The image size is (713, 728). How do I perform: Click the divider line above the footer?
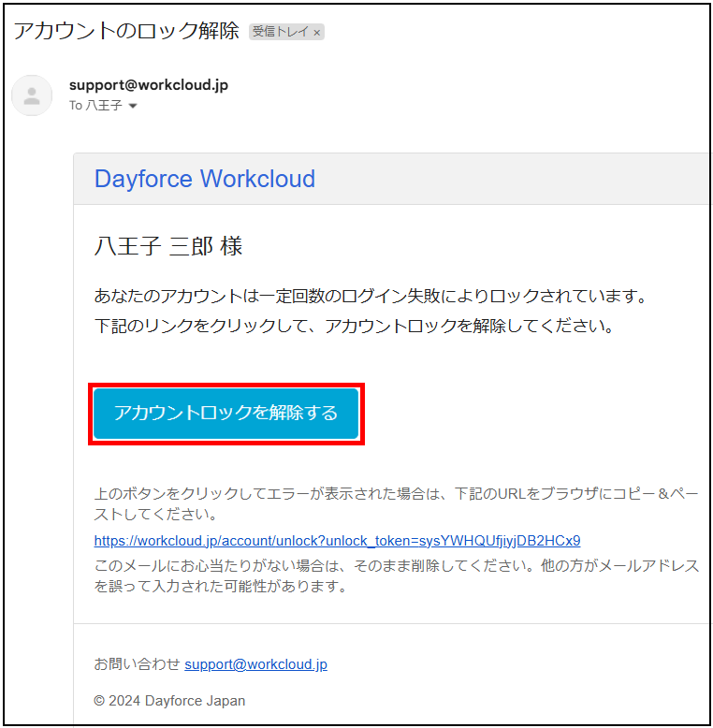[393, 623]
